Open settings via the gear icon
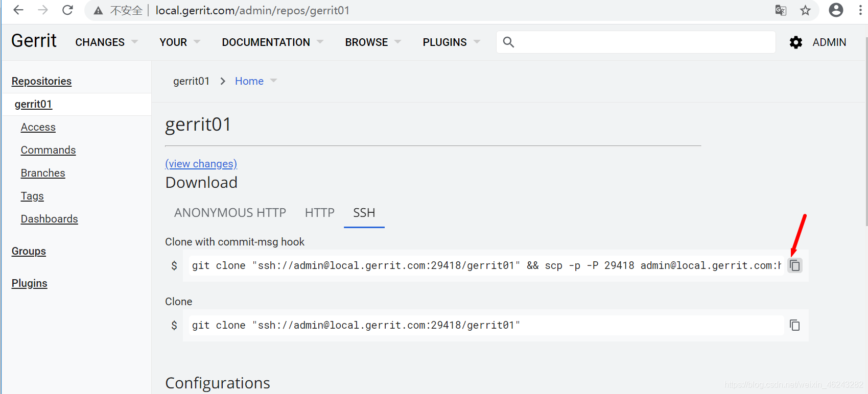868x394 pixels. pos(796,42)
